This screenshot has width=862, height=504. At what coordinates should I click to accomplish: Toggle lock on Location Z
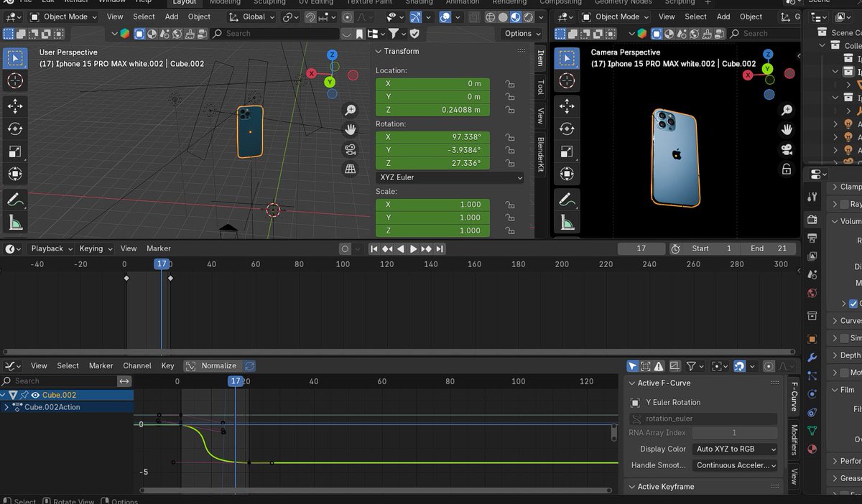point(509,110)
